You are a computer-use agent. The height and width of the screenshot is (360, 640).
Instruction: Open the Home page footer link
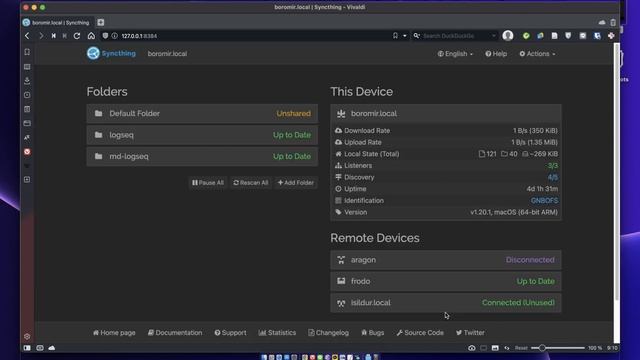click(114, 333)
